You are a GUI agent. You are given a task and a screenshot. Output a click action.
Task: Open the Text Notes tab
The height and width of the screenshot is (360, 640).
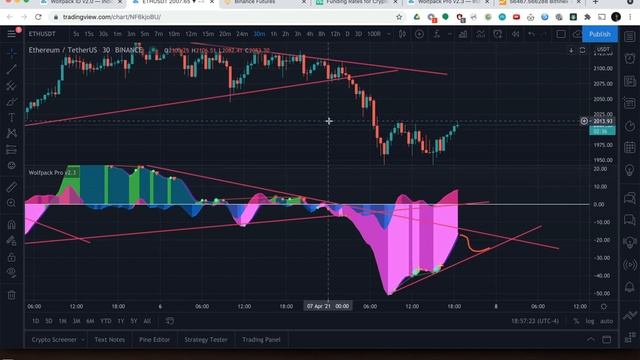coord(110,340)
